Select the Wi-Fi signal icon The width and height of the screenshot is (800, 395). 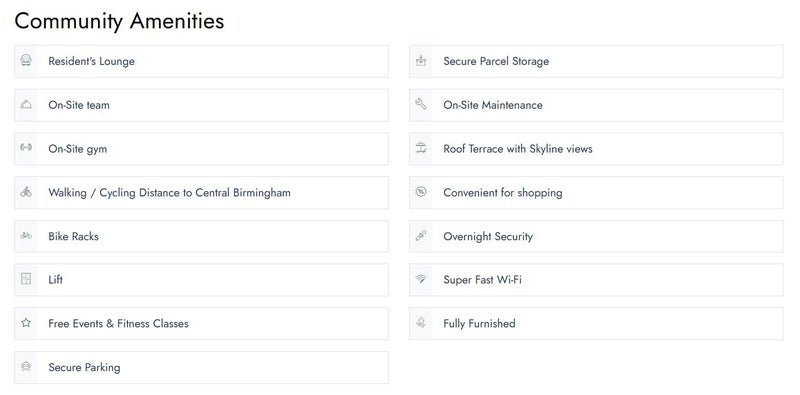(x=420, y=279)
